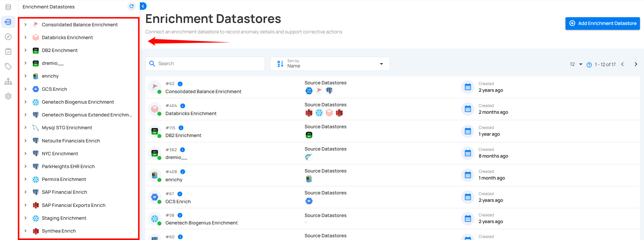The width and height of the screenshot is (644, 240).
Task: Collapse the sidebar panel with blue chevron
Action: [143, 6]
